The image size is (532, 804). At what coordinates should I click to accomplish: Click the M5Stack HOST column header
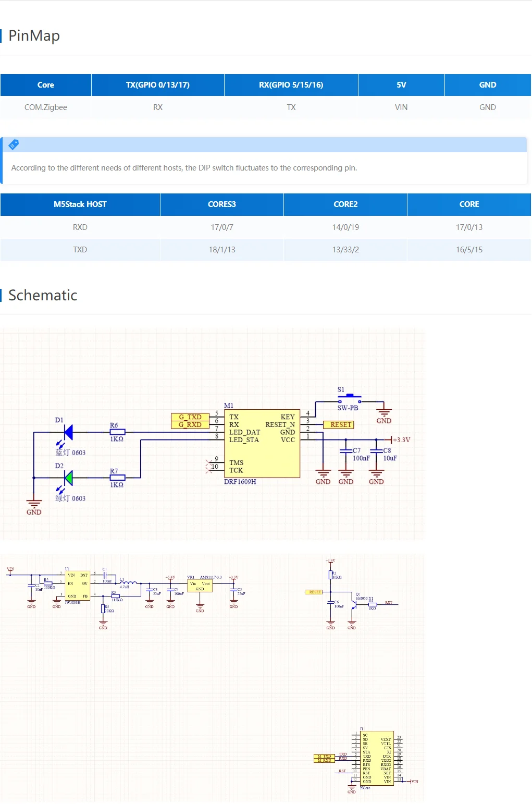click(x=80, y=204)
